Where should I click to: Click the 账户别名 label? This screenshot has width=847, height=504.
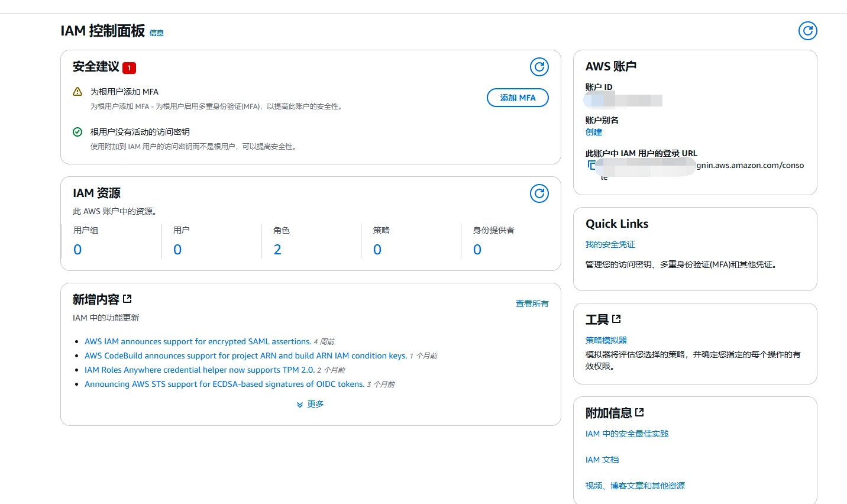click(602, 120)
